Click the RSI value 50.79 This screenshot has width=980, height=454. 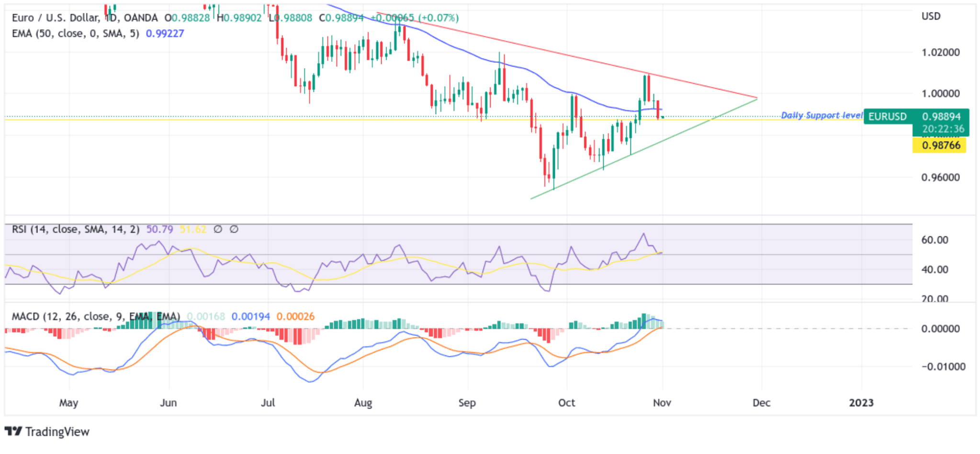[159, 230]
